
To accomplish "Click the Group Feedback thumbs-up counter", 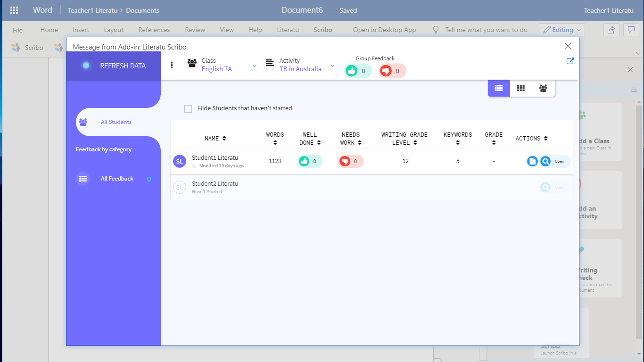I will [358, 71].
